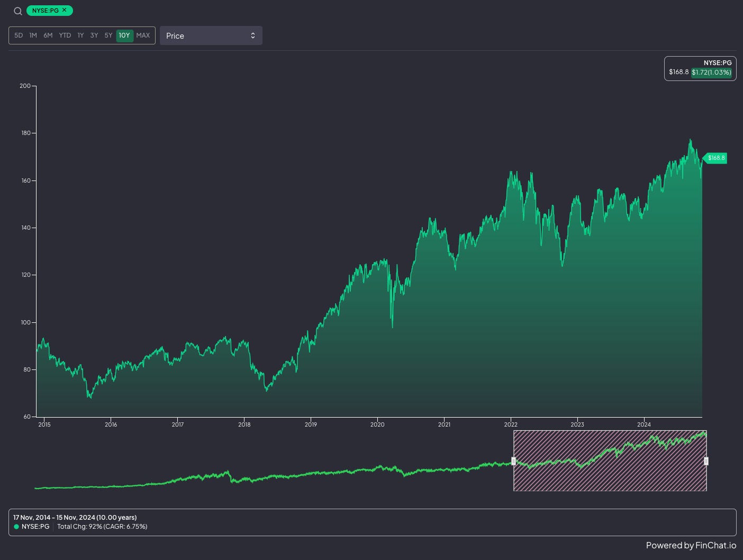Select the 10Y time range
Image resolution: width=743 pixels, height=560 pixels.
(x=124, y=35)
